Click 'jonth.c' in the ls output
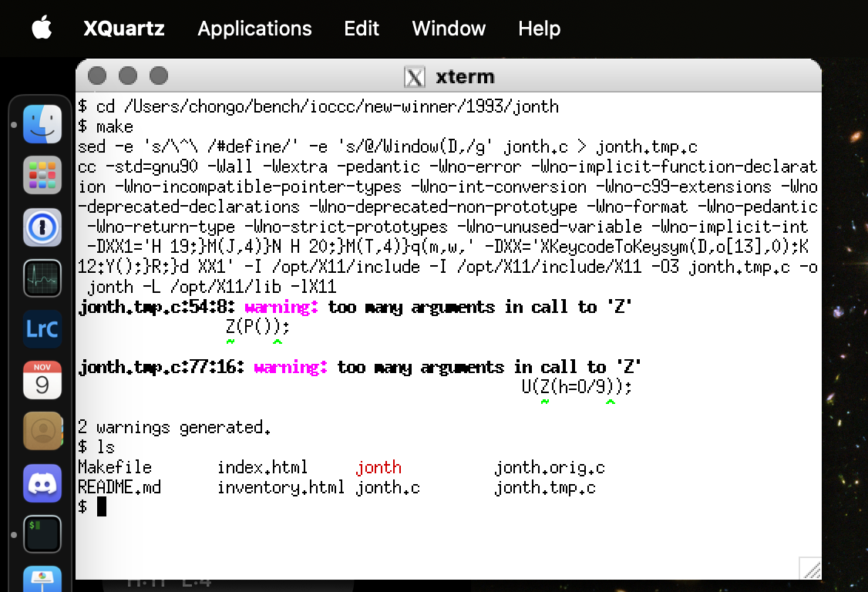868x592 pixels. [x=388, y=487]
